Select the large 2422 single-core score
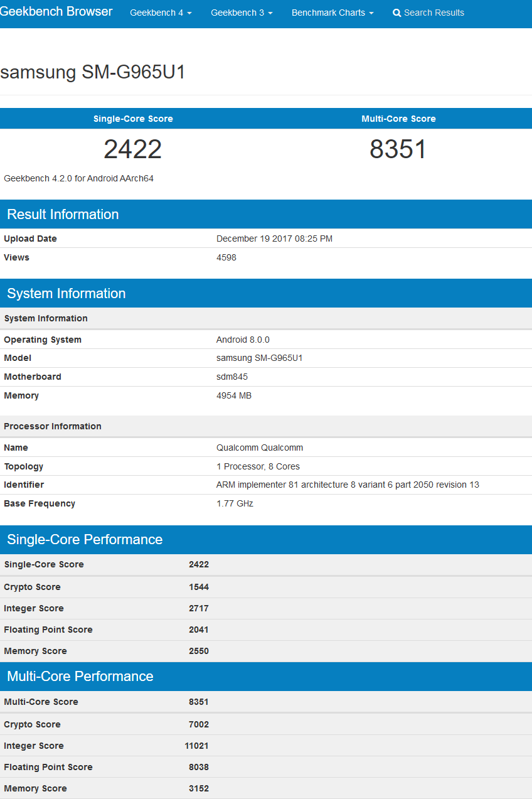 pos(133,149)
